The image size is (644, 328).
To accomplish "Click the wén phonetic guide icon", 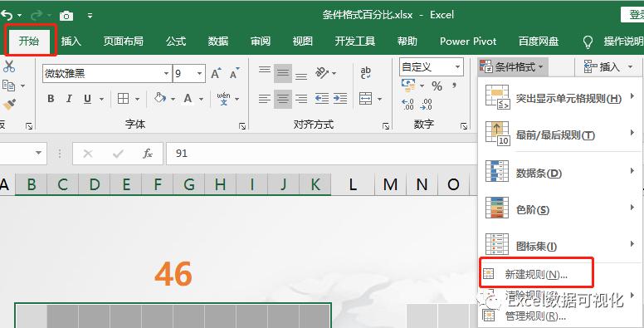I will pyautogui.click(x=224, y=99).
